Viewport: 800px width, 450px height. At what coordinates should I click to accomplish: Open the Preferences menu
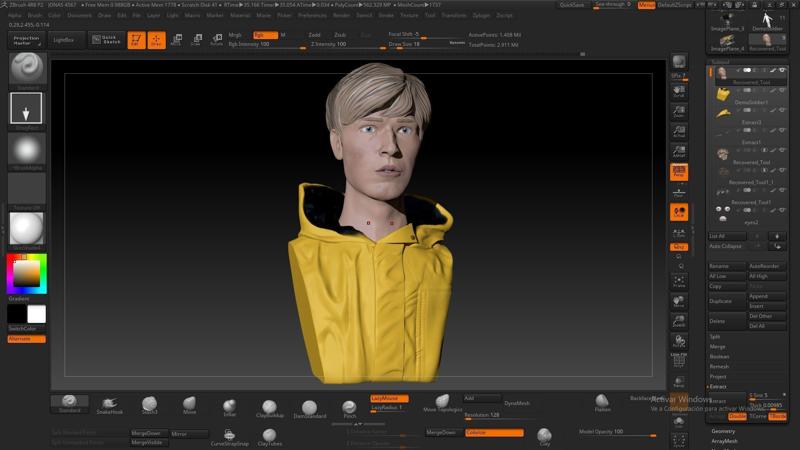point(312,16)
